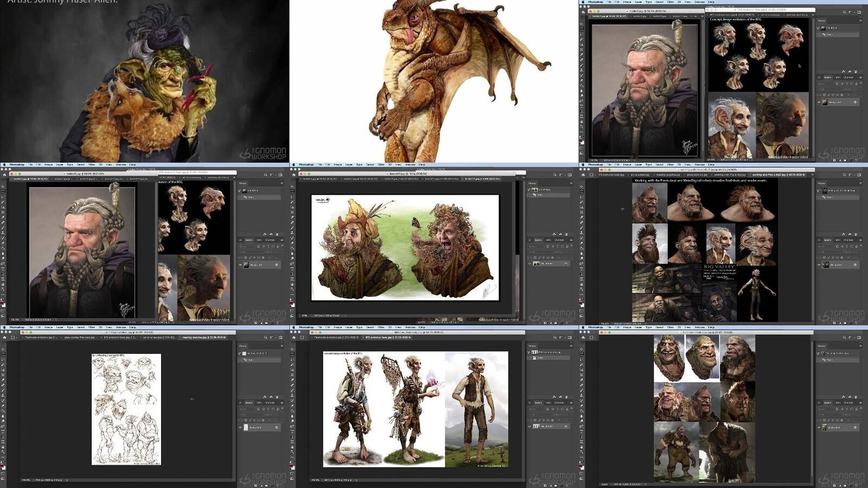Switch to the Channels tab in the top-right frame
The image size is (868, 488).
pos(848,77)
